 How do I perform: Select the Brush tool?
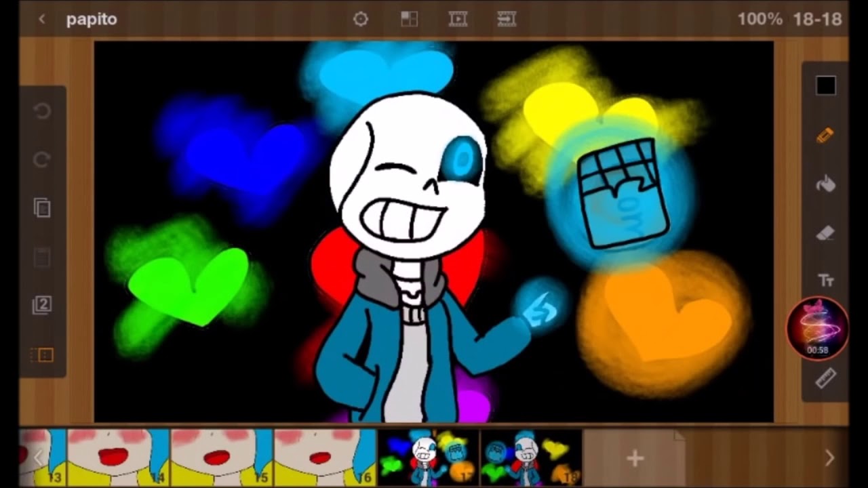click(x=825, y=136)
